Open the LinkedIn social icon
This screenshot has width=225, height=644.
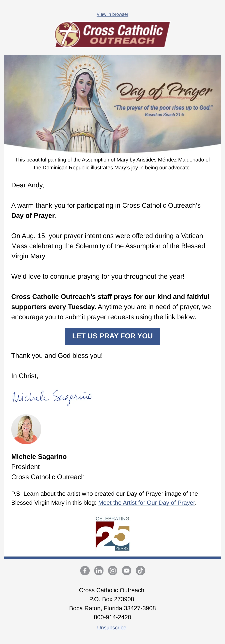[x=99, y=571]
